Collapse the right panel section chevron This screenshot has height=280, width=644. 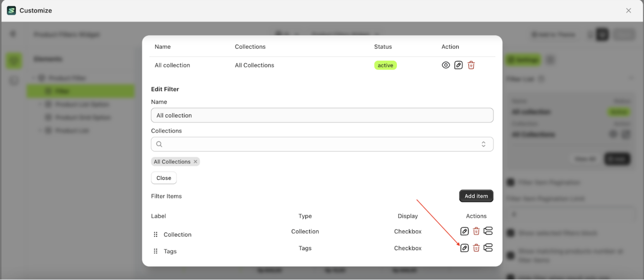pyautogui.click(x=630, y=78)
